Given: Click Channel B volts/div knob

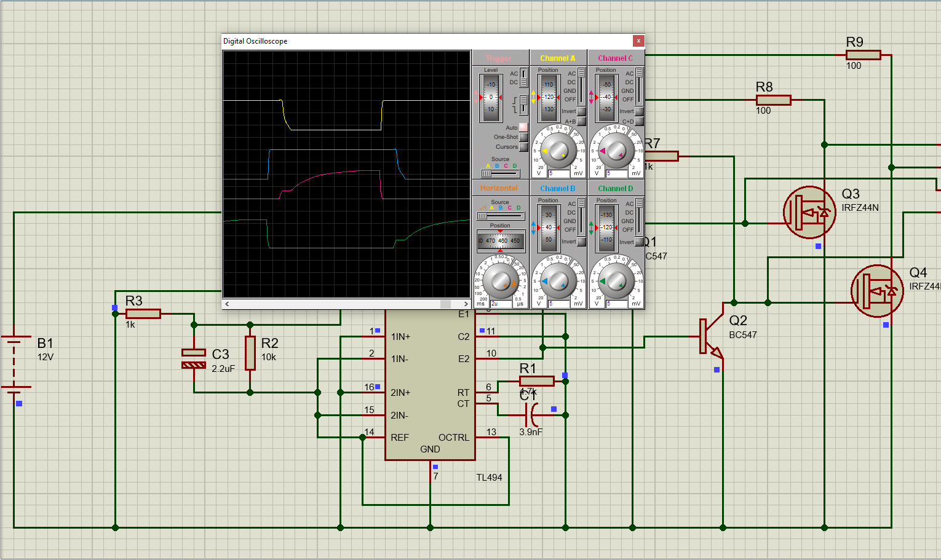Looking at the screenshot, I should [558, 281].
